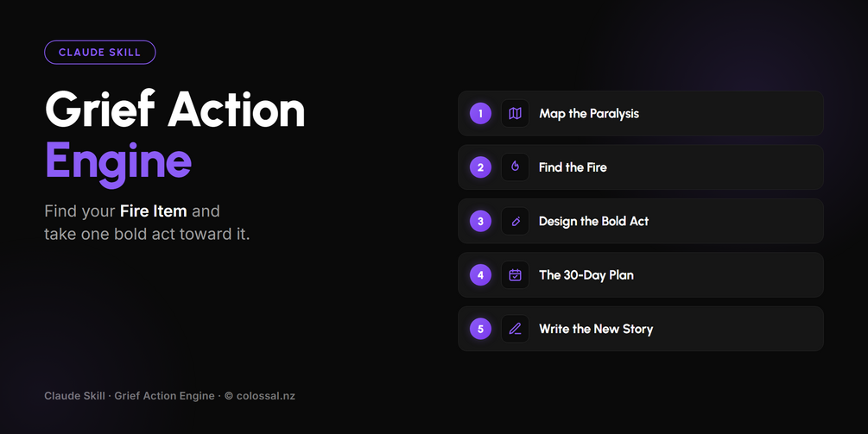Choose the Design the Bold Act label
The image size is (868, 434).
[x=593, y=221]
